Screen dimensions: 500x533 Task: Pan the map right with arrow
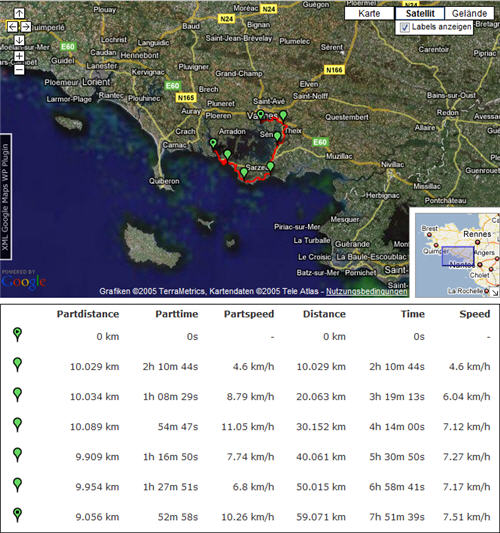coord(26,27)
